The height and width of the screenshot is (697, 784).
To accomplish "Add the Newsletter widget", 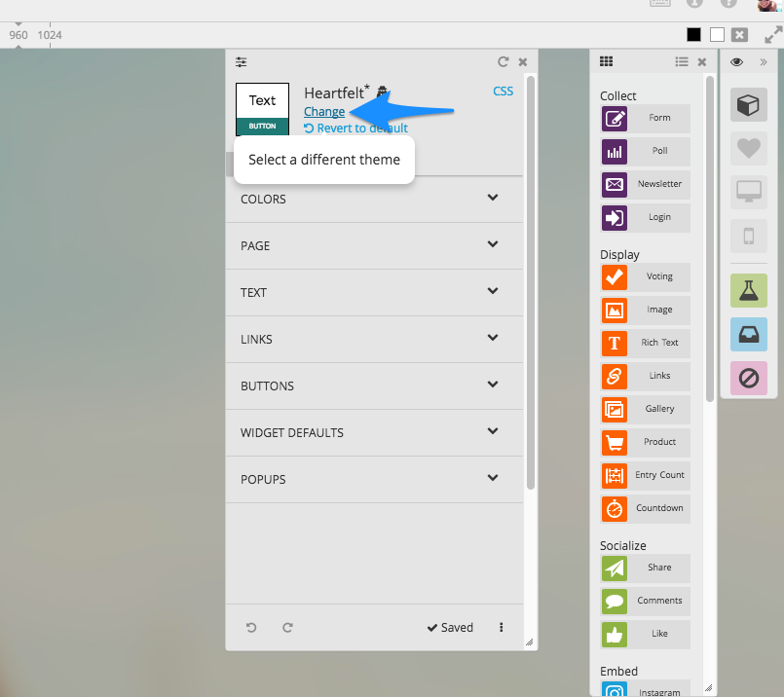I will 645,185.
